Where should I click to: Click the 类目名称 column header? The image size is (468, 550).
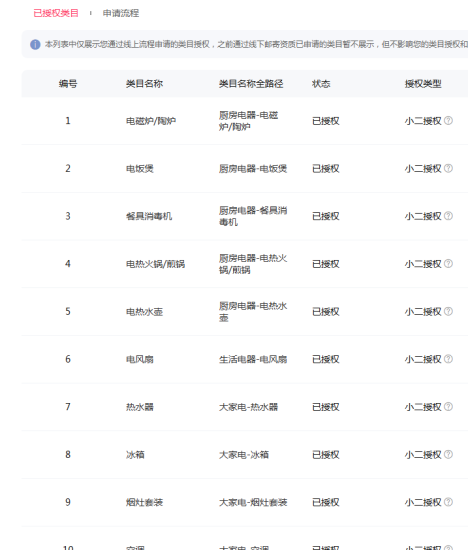144,84
